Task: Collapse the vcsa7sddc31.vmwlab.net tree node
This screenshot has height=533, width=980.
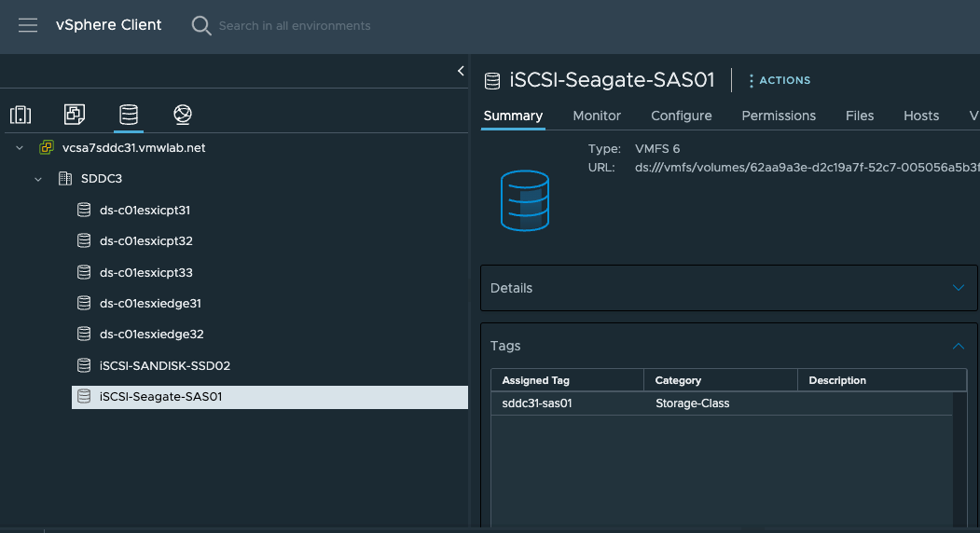Action: [20, 148]
